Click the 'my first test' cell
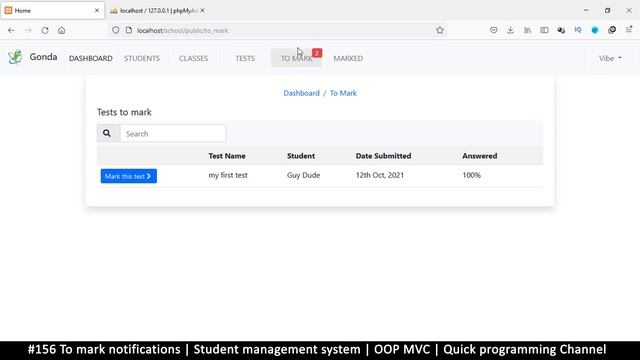 (228, 175)
